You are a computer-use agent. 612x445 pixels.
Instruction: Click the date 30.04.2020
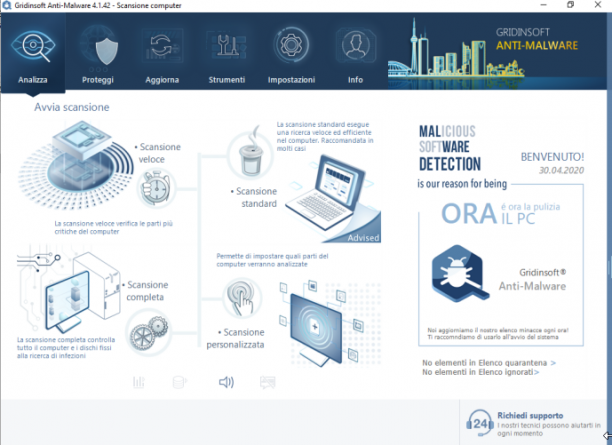point(561,170)
